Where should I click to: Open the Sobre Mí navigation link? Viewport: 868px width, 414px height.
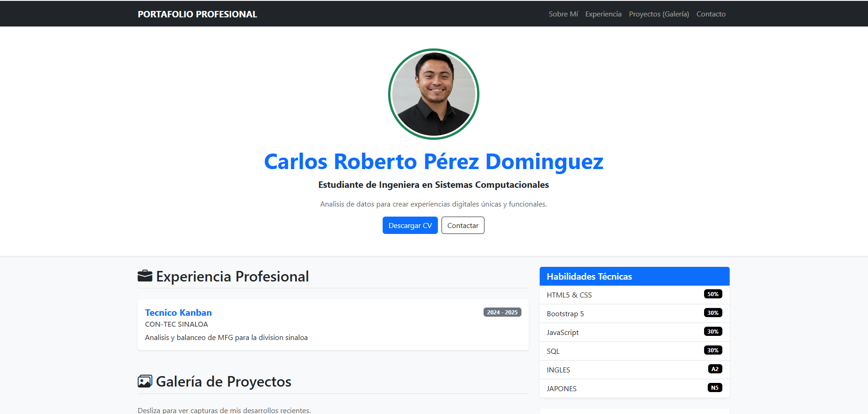coord(563,14)
